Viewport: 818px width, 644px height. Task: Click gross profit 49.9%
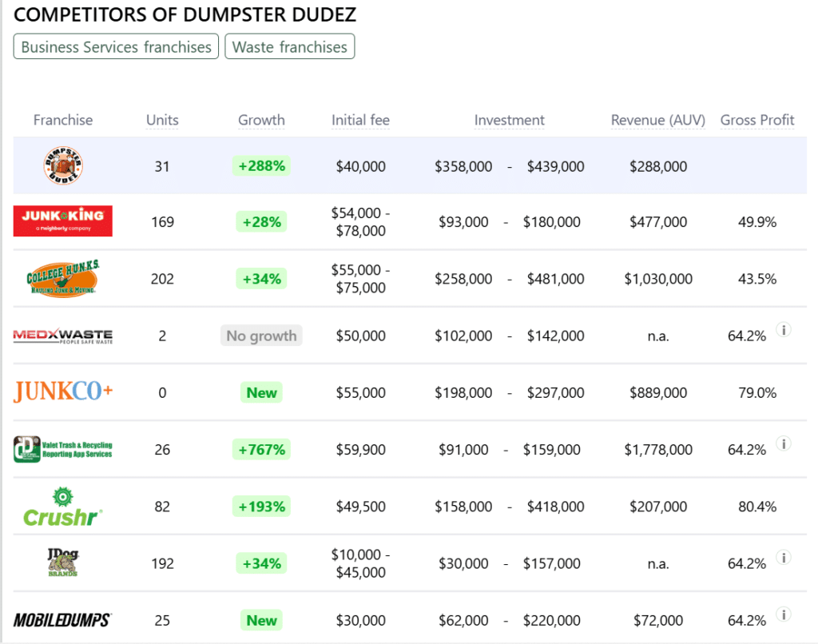[x=757, y=222]
